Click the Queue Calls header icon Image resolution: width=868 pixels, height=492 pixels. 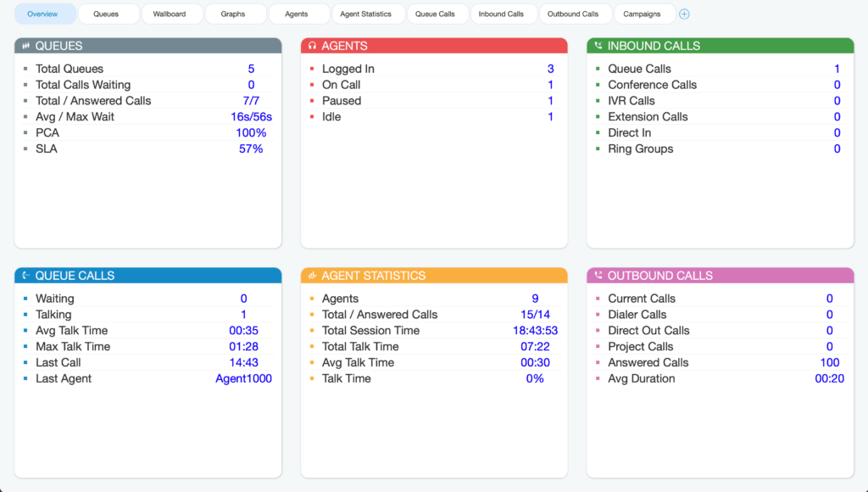25,276
